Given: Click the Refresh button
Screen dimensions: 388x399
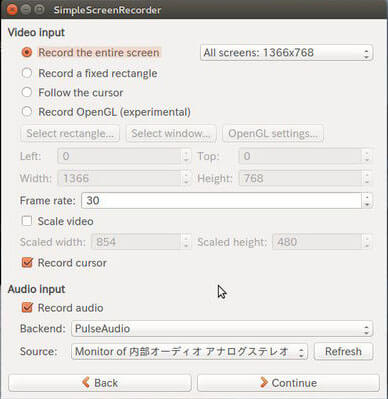Looking at the screenshot, I should click(343, 351).
